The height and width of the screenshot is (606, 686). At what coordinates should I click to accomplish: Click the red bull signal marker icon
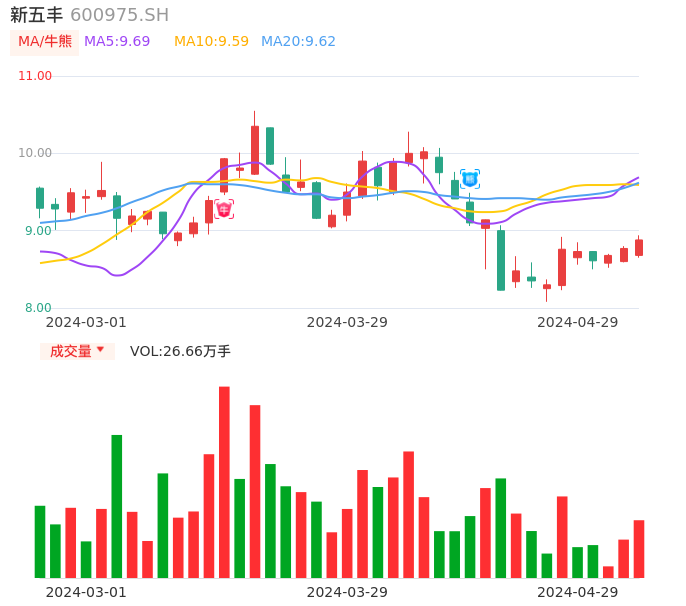pos(224,209)
